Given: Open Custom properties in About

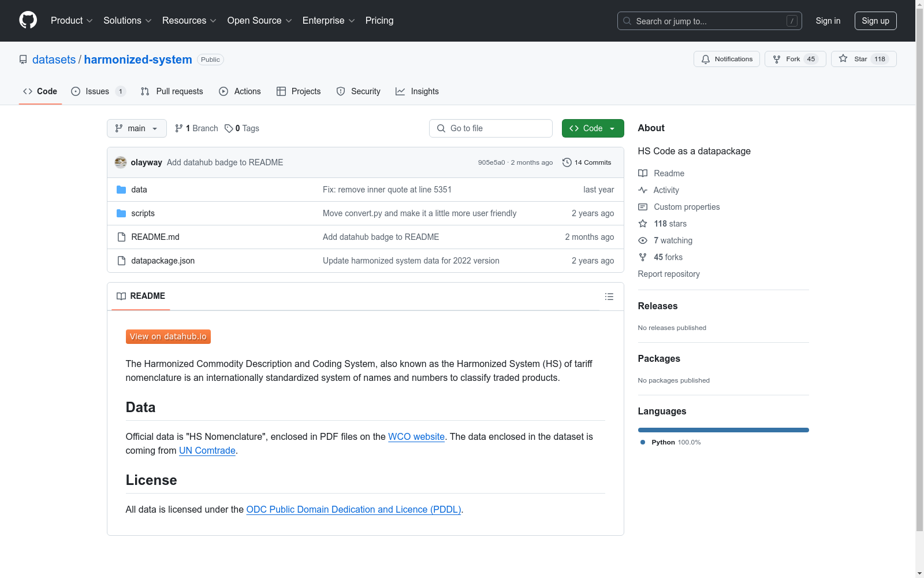Looking at the screenshot, I should (x=679, y=207).
